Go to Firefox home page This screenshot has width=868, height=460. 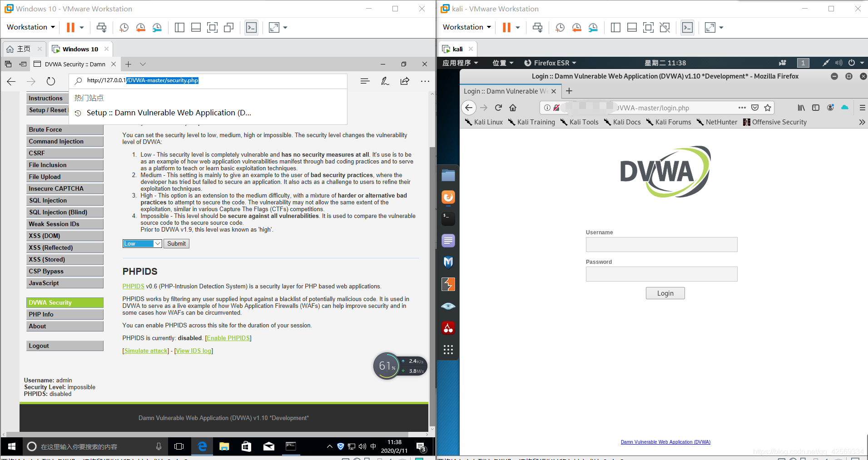513,108
